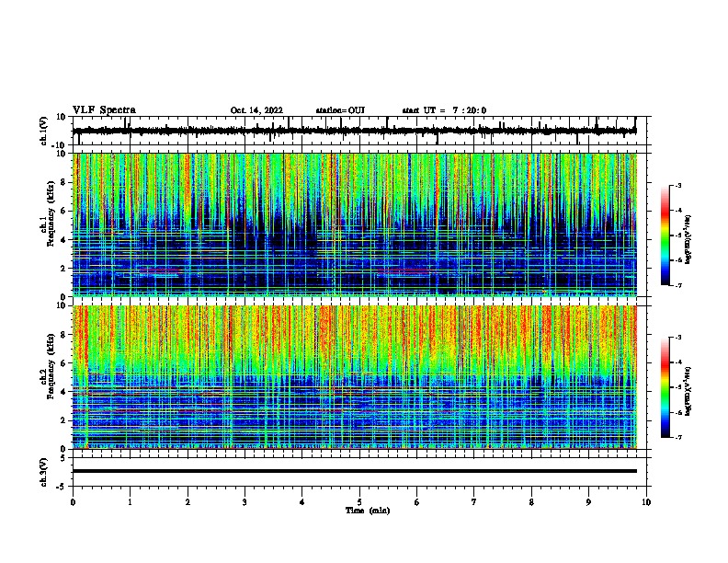728x563 pixels.
Task: Click the lower log(PSD) color bar title
Action: click(688, 392)
